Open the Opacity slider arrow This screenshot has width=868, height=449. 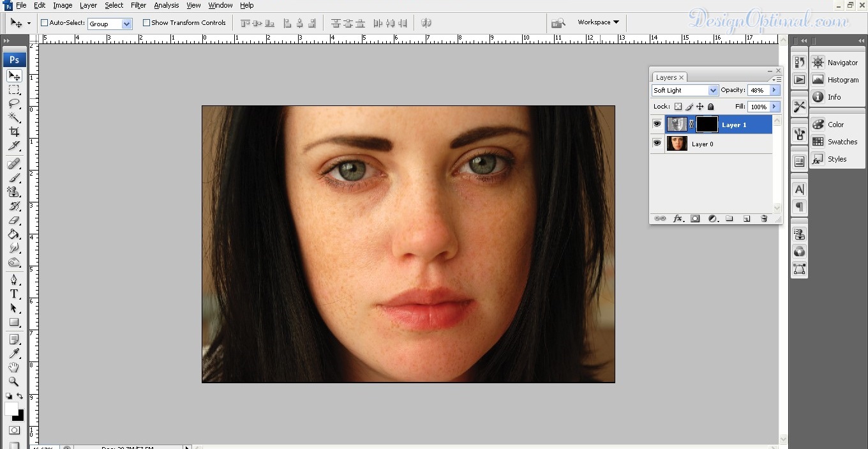click(x=774, y=91)
